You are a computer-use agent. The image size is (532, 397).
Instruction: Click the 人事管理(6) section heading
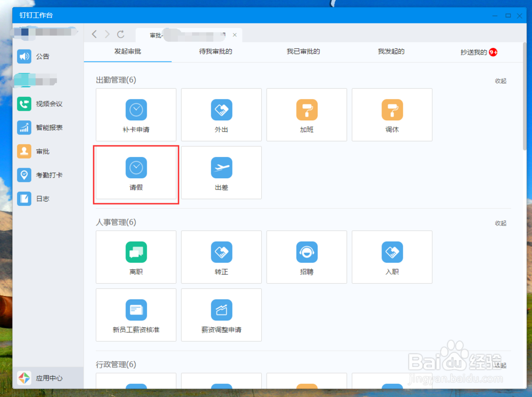[116, 222]
